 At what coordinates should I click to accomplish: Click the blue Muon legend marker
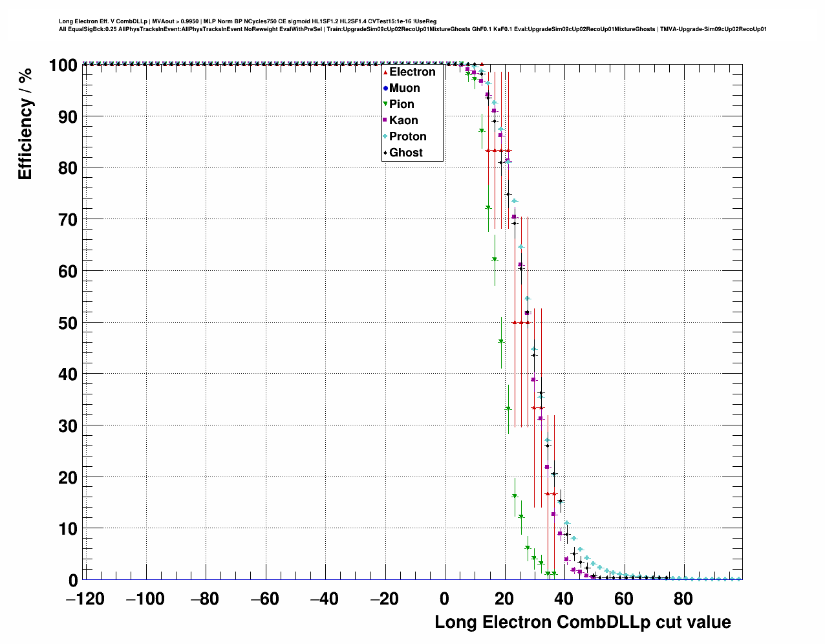pyautogui.click(x=385, y=89)
